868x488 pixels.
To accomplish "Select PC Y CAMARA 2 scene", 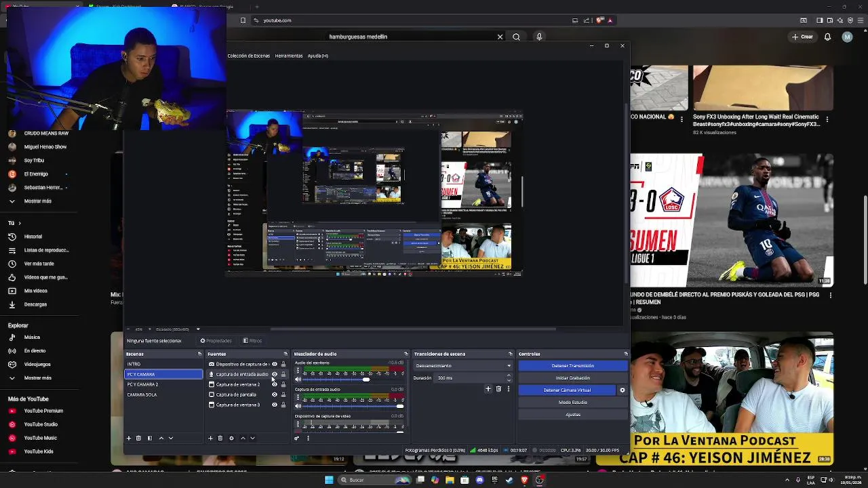I will coord(163,384).
